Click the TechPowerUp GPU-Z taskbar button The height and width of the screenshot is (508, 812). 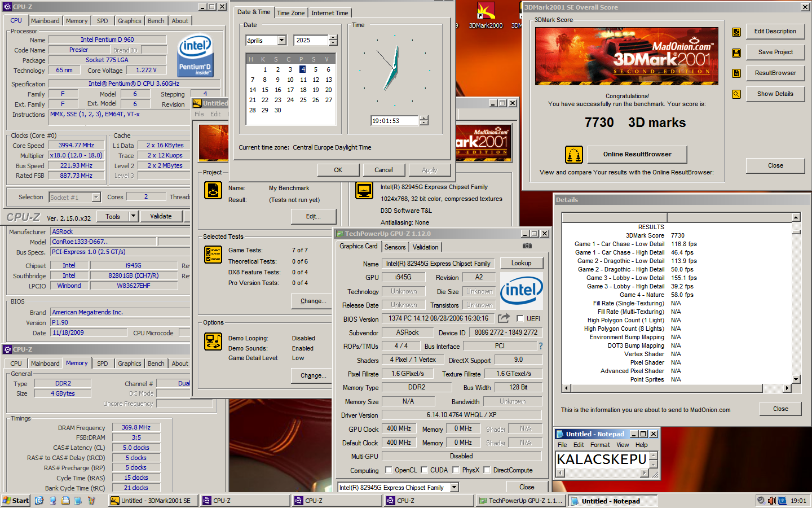(521, 501)
